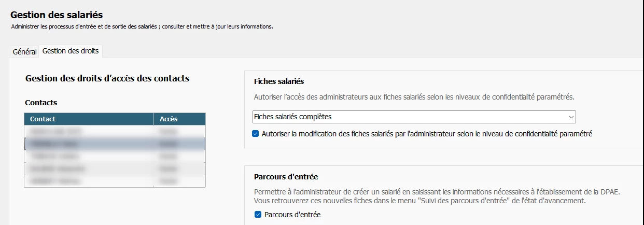Screen dimensions: 644x225
Task: Sort contacts by the Contact column header
Action: tap(89, 119)
